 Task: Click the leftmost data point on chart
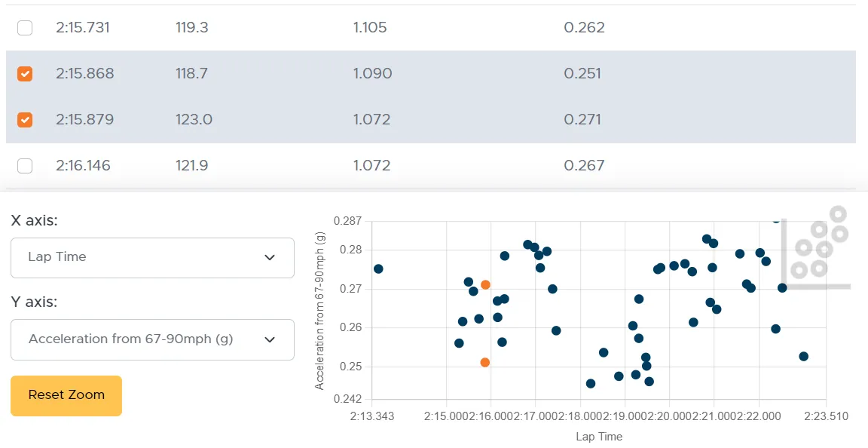[x=378, y=269]
